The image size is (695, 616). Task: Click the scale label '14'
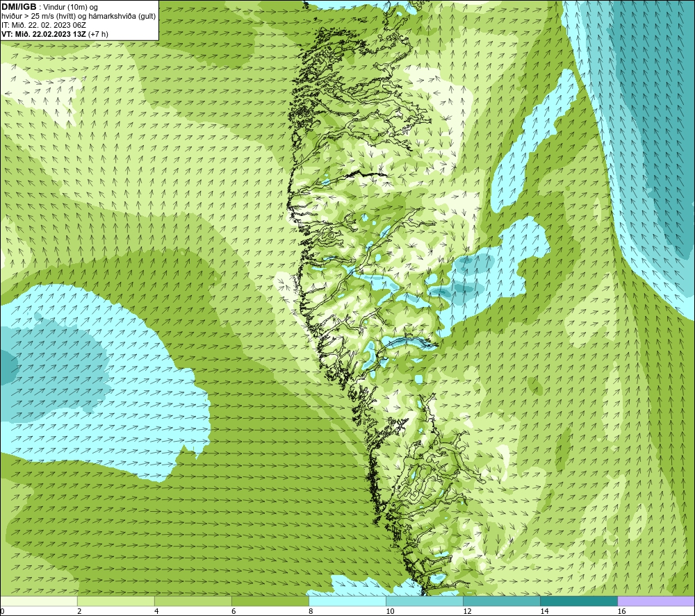[x=544, y=612]
